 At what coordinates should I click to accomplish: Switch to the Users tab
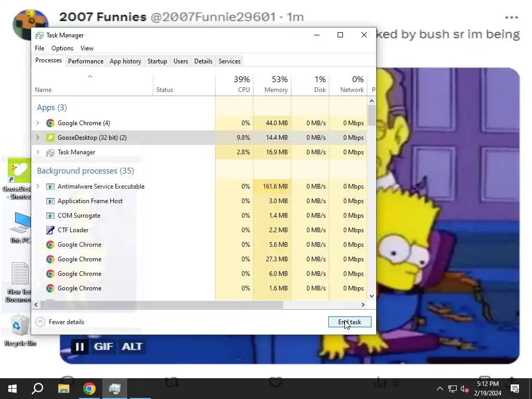coord(180,61)
